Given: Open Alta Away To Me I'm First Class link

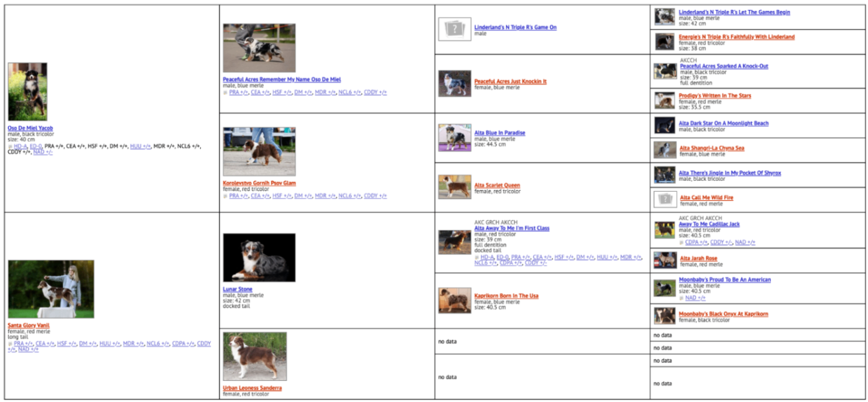Looking at the screenshot, I should [512, 228].
